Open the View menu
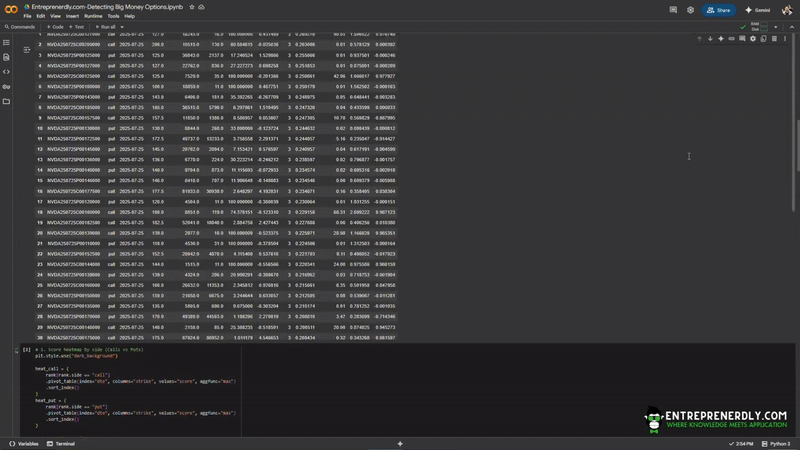The image size is (800, 450). (x=55, y=16)
